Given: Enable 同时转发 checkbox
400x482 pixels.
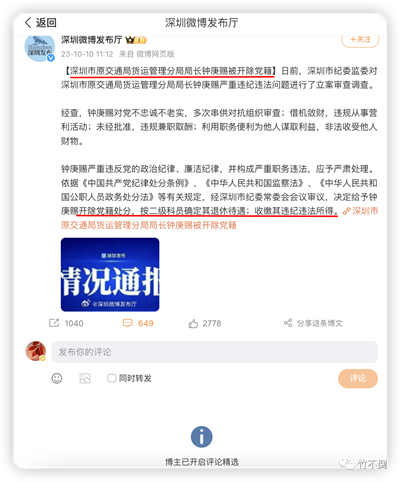Looking at the screenshot, I should coord(112,378).
